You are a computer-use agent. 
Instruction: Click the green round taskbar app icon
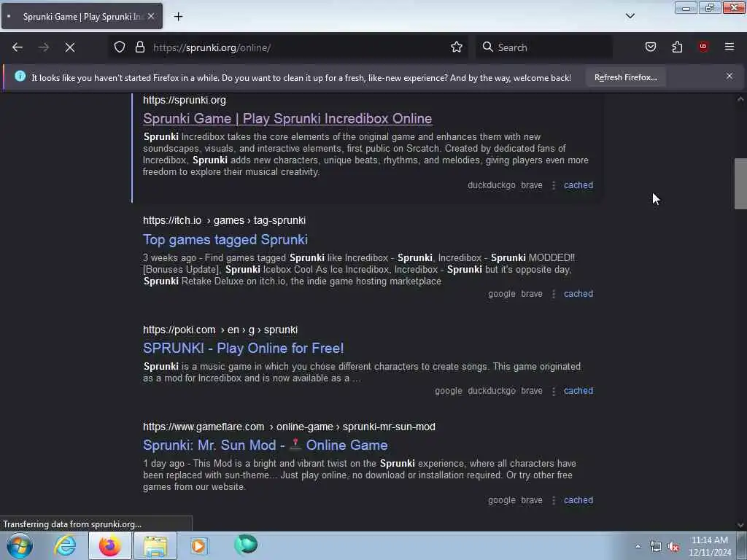point(246,544)
